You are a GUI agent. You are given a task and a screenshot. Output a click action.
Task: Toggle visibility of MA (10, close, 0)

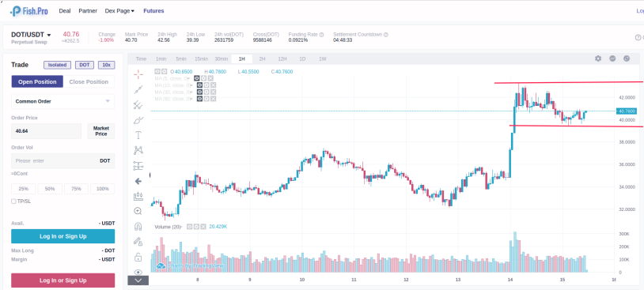(x=199, y=85)
